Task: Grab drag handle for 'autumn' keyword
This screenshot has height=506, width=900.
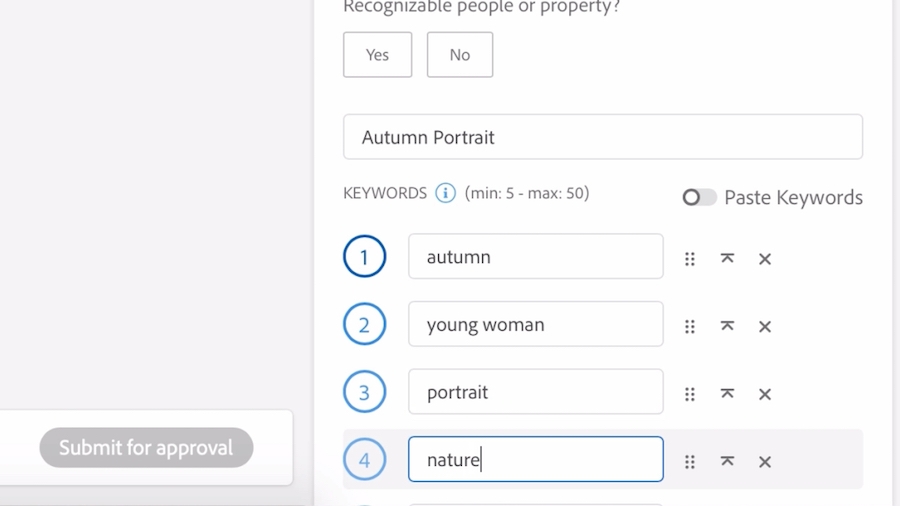Action: (690, 259)
